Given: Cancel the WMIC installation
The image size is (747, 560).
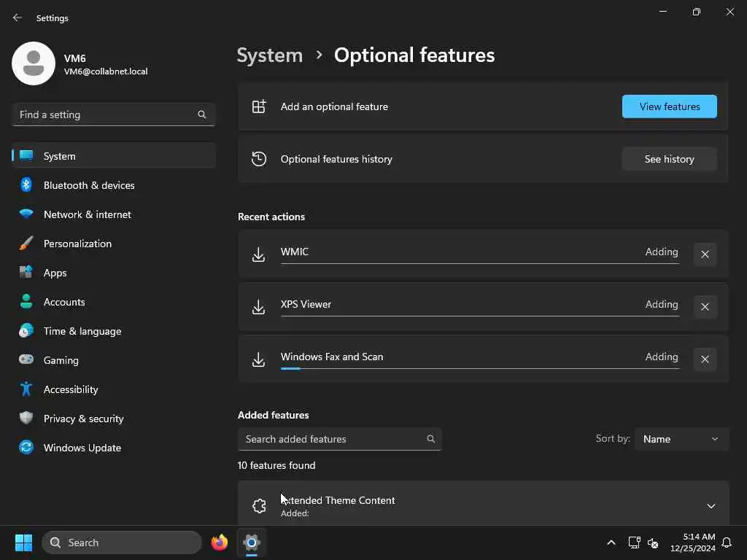Looking at the screenshot, I should (705, 254).
